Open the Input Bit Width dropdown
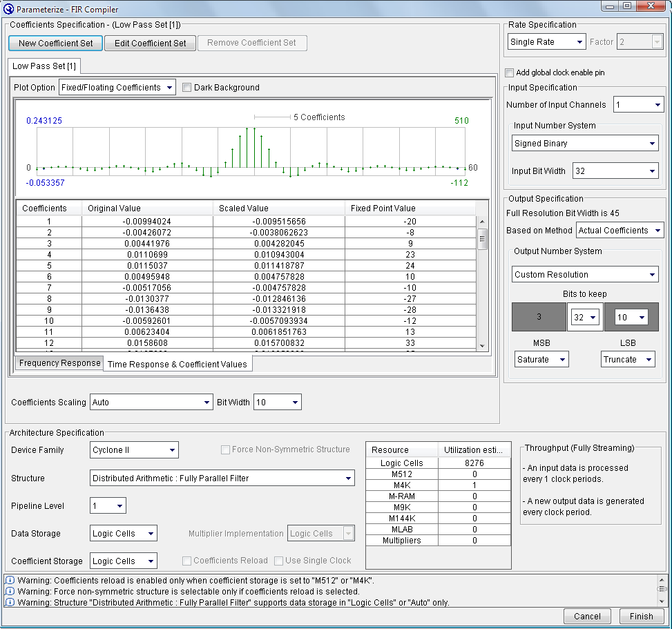The width and height of the screenshot is (672, 629). click(x=615, y=171)
